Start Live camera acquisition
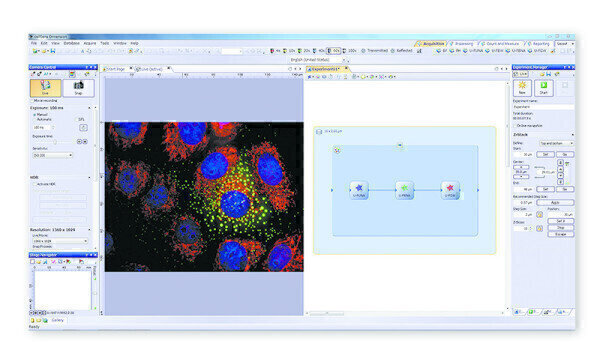Viewport: 600px width, 362px height. (x=45, y=88)
